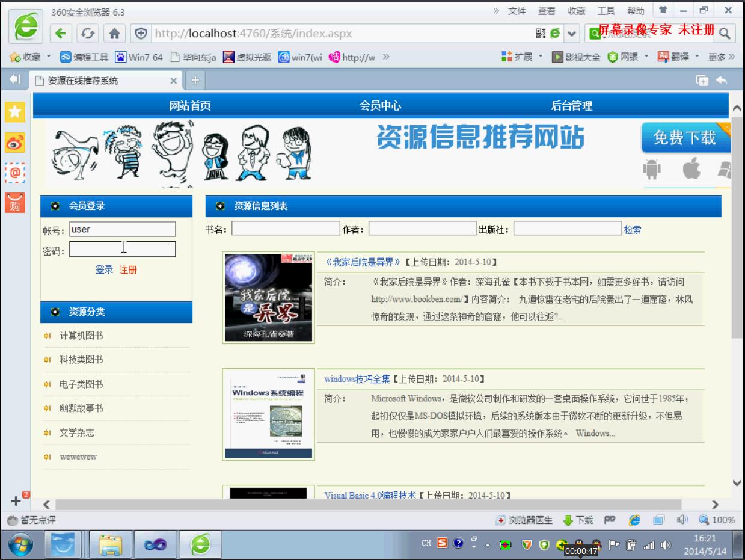Open the shopping bag sidebar icon
Viewport: 745px width, 560px height.
15,203
